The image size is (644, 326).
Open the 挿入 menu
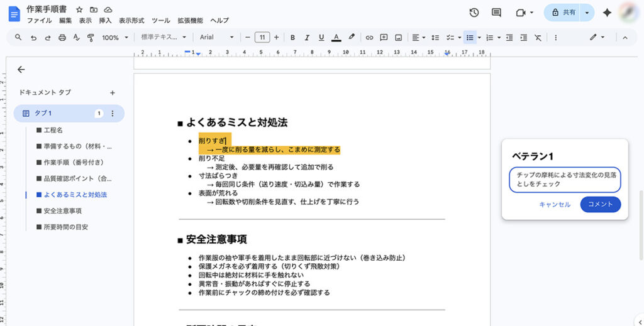[105, 20]
